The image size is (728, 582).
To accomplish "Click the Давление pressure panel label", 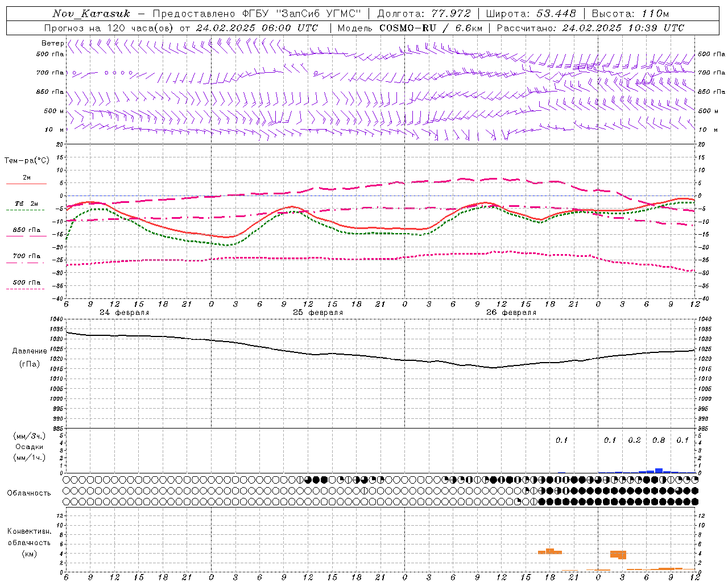I will (29, 351).
